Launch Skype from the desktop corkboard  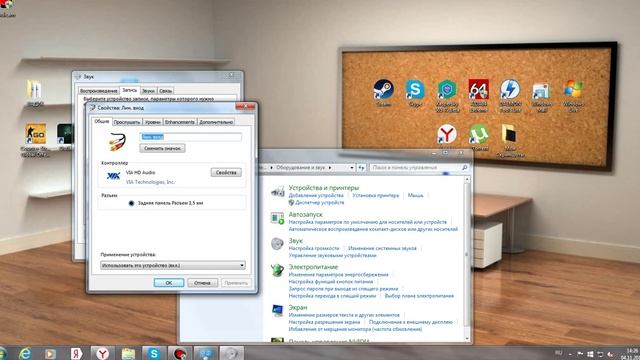point(415,89)
